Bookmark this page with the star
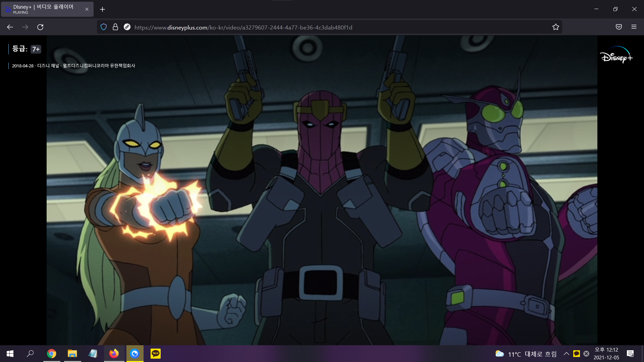Screen dimensions: 644x362 pos(556,27)
